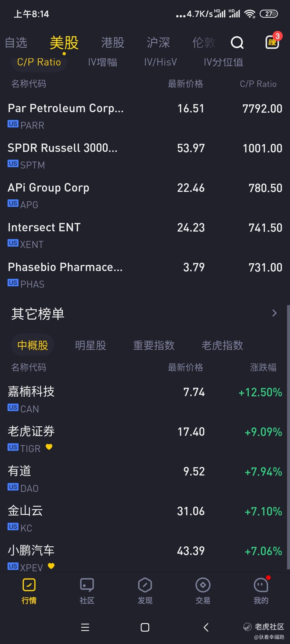Toggle the yellow heart beside XPEV
The image size is (290, 644).
51,566
